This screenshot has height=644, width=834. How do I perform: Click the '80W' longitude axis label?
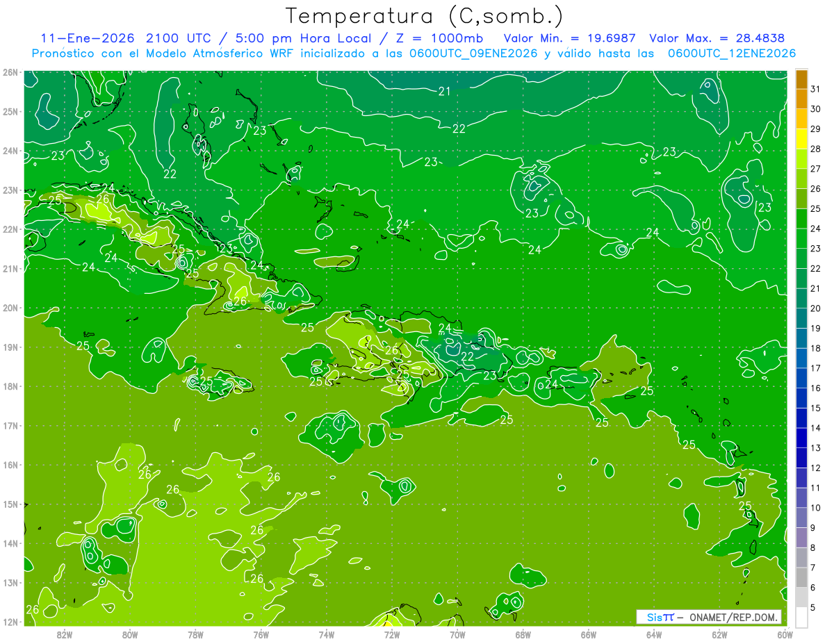130,634
